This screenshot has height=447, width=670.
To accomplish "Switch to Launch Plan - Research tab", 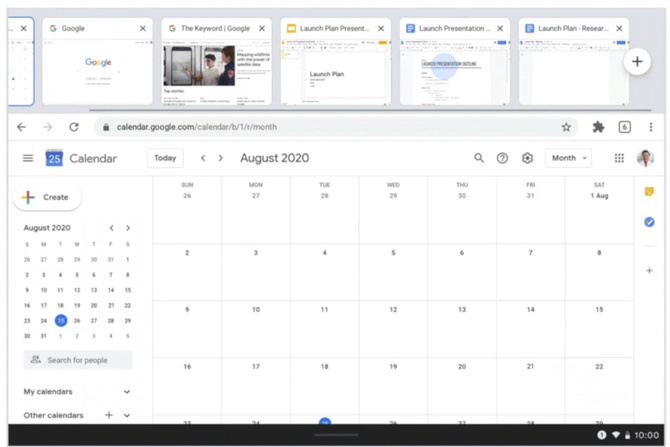I will tap(574, 61).
